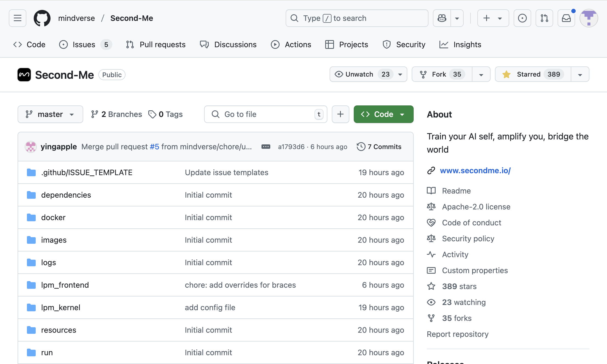This screenshot has height=364, width=607.
Task: Open the issues icon in header
Action: 522,18
